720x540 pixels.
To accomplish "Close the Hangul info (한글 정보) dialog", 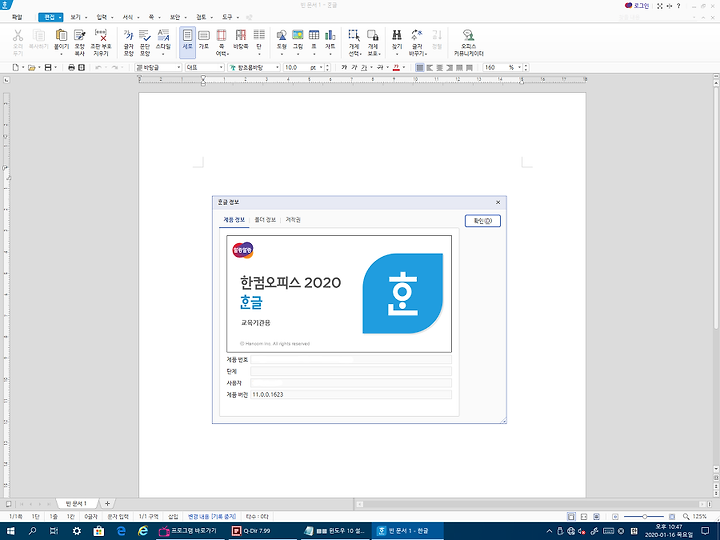I will click(x=498, y=202).
